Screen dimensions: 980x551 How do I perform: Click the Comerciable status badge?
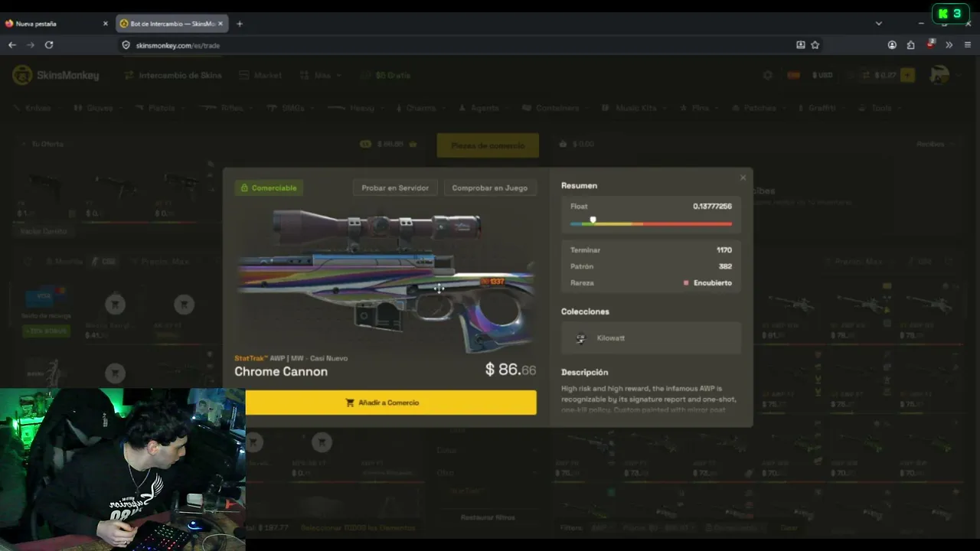pyautogui.click(x=269, y=187)
